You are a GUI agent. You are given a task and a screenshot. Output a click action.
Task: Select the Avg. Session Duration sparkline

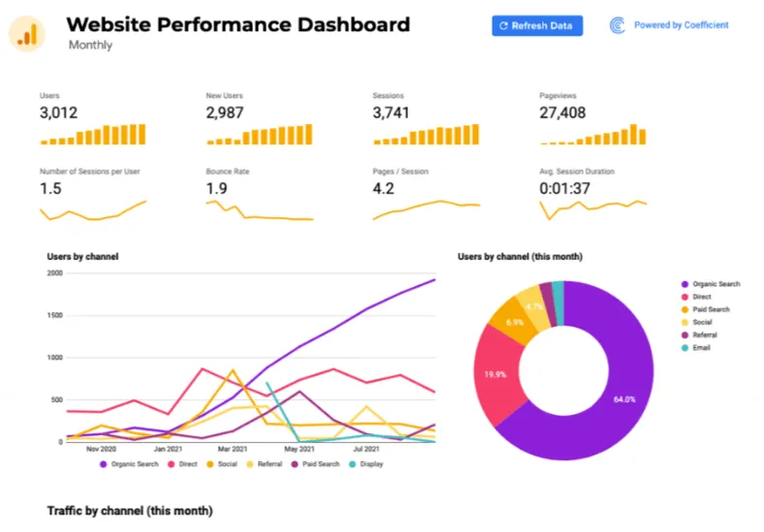point(593,210)
